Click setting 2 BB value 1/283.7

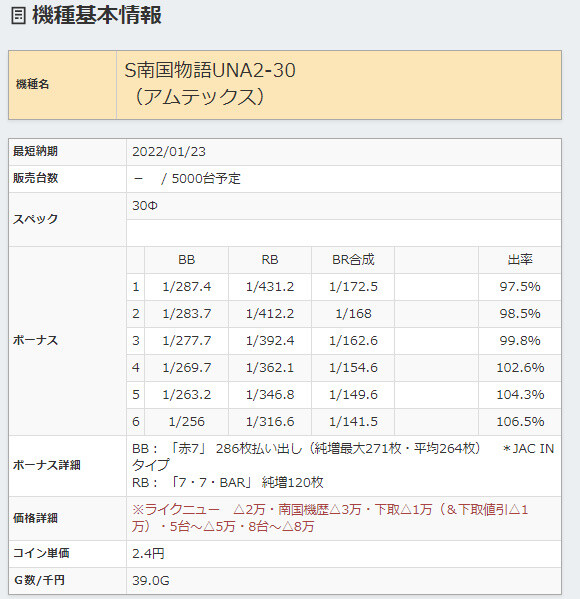click(x=186, y=314)
